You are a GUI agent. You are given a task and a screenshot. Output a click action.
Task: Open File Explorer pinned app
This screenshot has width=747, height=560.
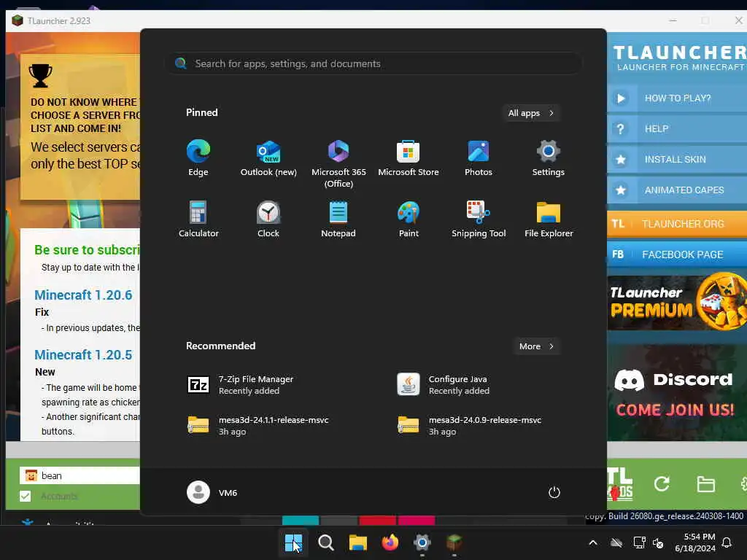pyautogui.click(x=549, y=219)
